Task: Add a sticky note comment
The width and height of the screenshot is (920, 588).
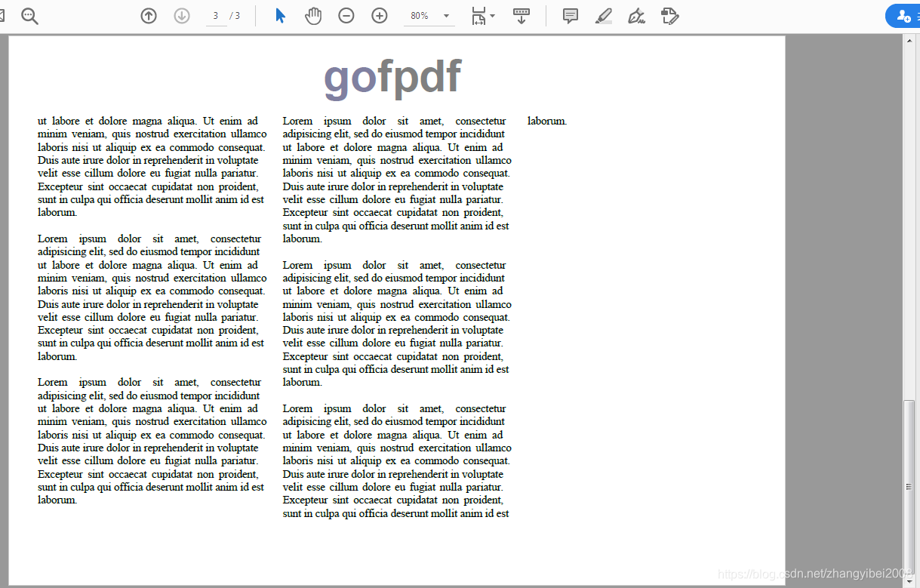Action: (571, 16)
